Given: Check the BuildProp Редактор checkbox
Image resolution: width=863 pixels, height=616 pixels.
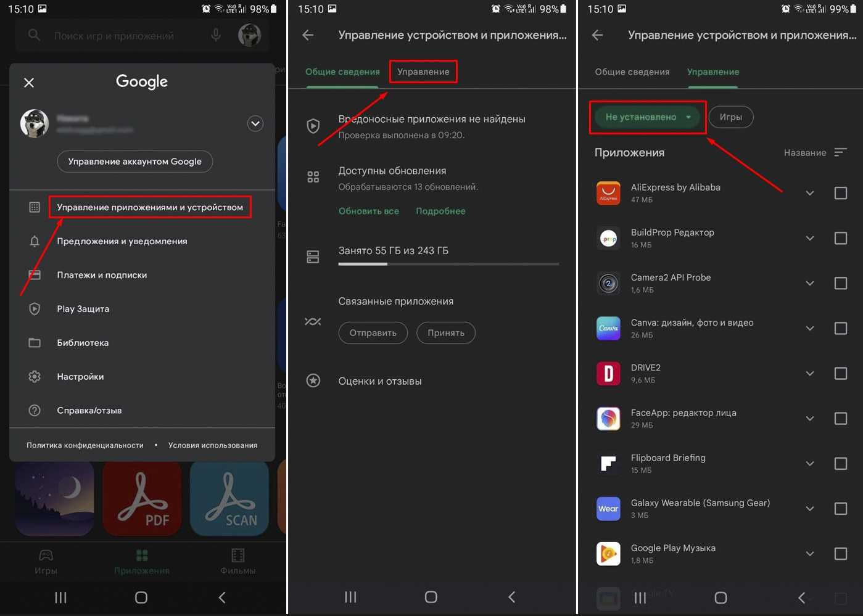Looking at the screenshot, I should click(x=841, y=238).
